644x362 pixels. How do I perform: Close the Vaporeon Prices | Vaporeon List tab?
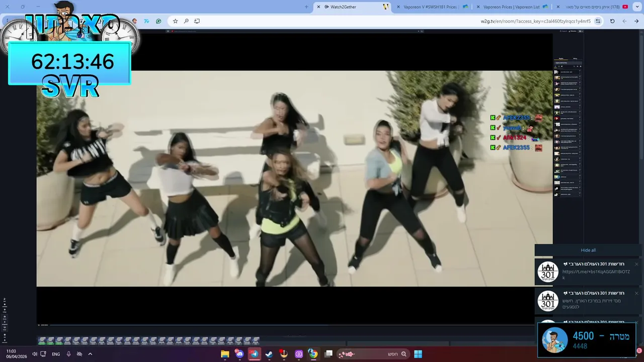478,7
